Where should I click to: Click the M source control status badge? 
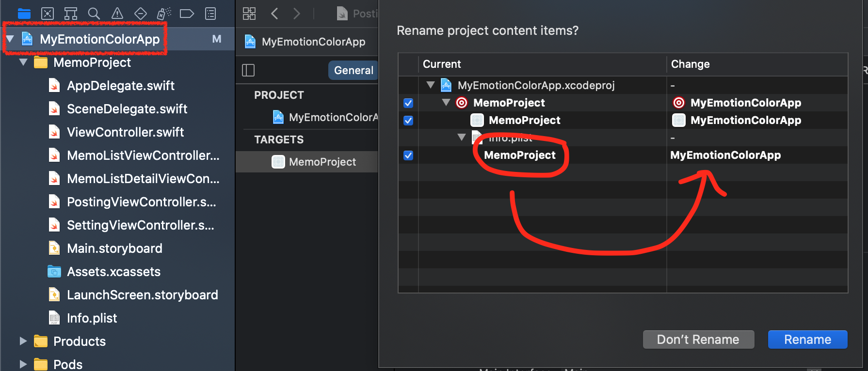217,39
